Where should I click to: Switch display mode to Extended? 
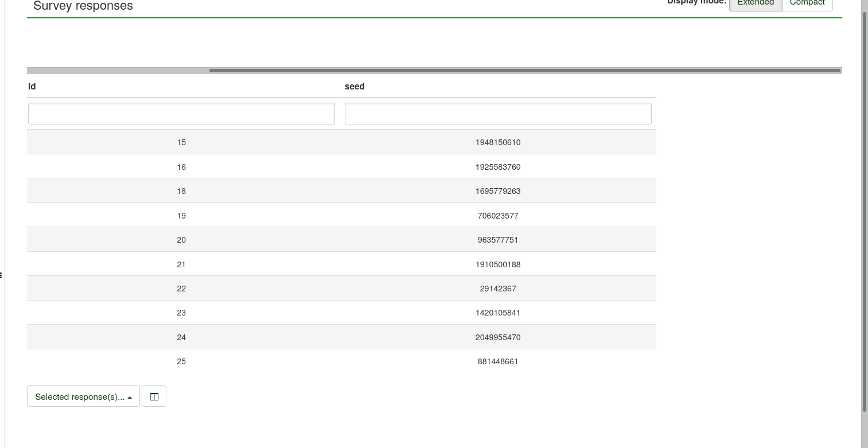tap(755, 3)
